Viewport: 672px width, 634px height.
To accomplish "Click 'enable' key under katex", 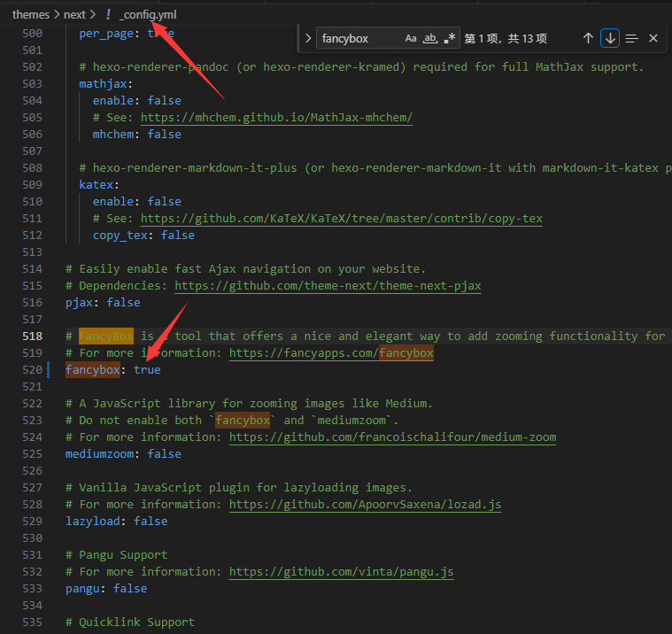I will tap(113, 202).
